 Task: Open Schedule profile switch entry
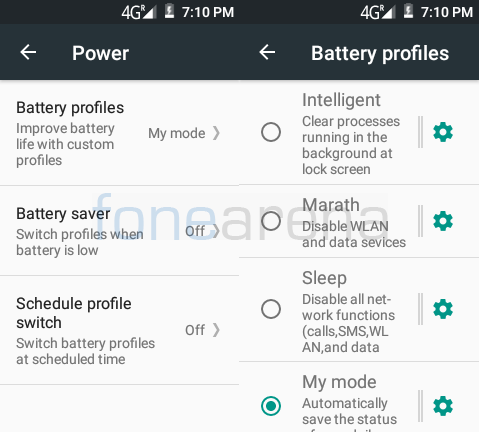click(119, 330)
